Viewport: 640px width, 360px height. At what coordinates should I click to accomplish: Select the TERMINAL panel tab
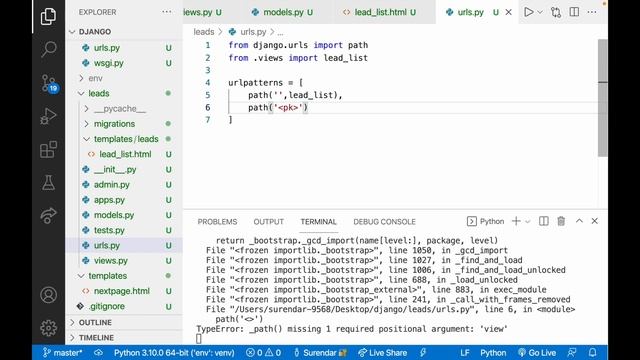(x=318, y=222)
